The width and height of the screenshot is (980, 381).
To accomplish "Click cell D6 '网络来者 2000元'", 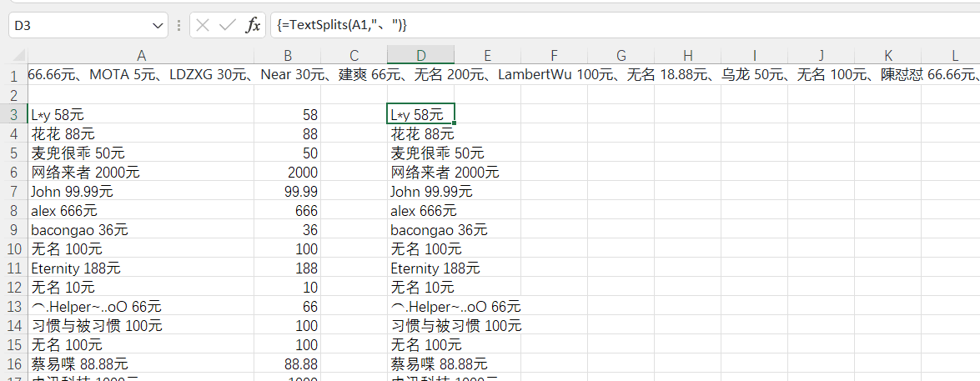I will coord(420,172).
